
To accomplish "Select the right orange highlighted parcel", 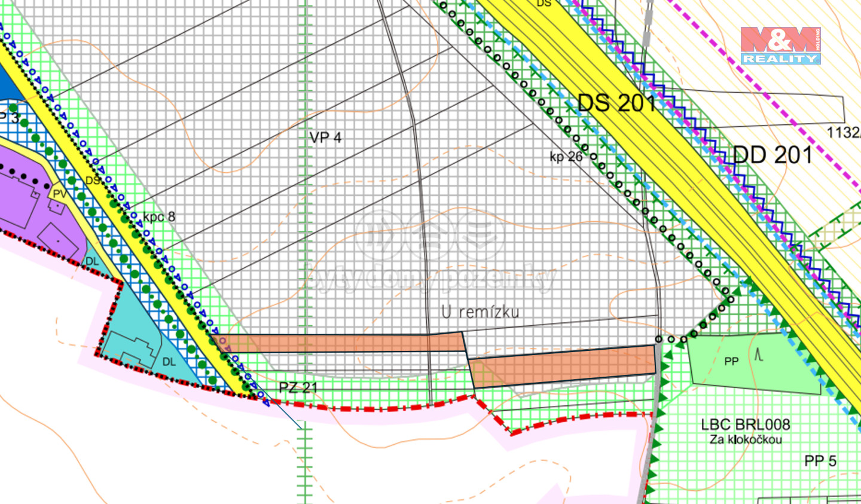I will pyautogui.click(x=562, y=365).
